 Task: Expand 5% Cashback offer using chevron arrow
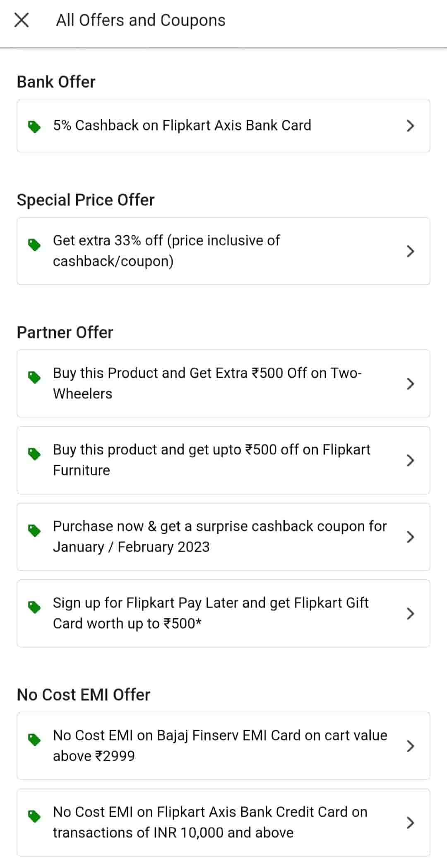[x=410, y=126]
